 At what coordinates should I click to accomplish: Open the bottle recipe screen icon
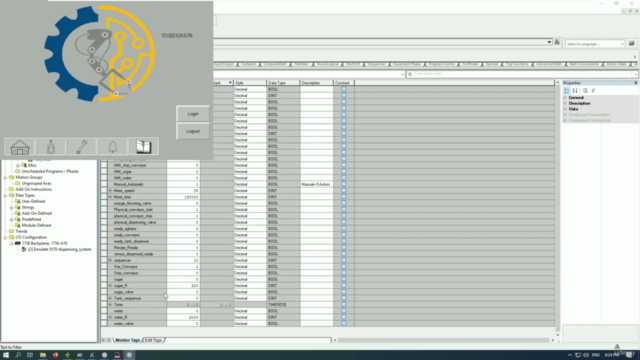51,147
